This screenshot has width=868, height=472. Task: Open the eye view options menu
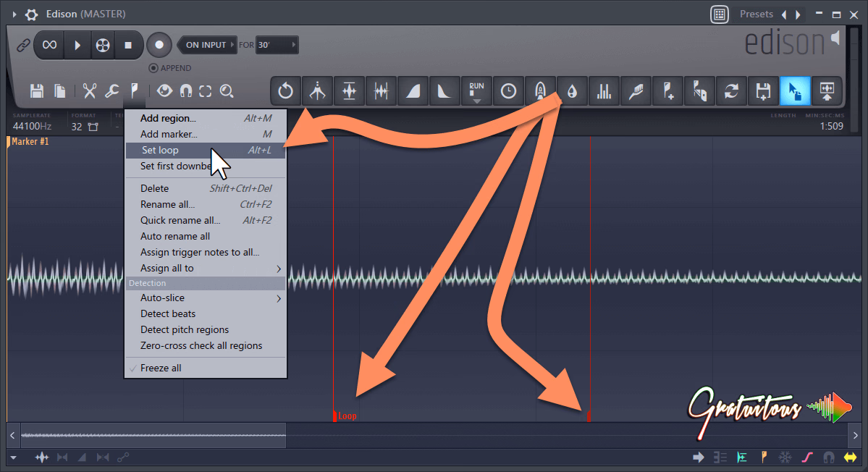tap(164, 90)
